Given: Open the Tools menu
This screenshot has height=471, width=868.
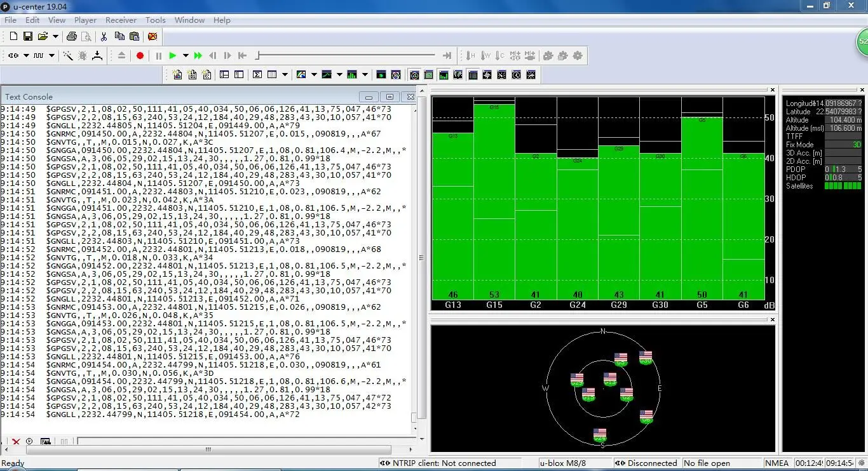Looking at the screenshot, I should [155, 20].
